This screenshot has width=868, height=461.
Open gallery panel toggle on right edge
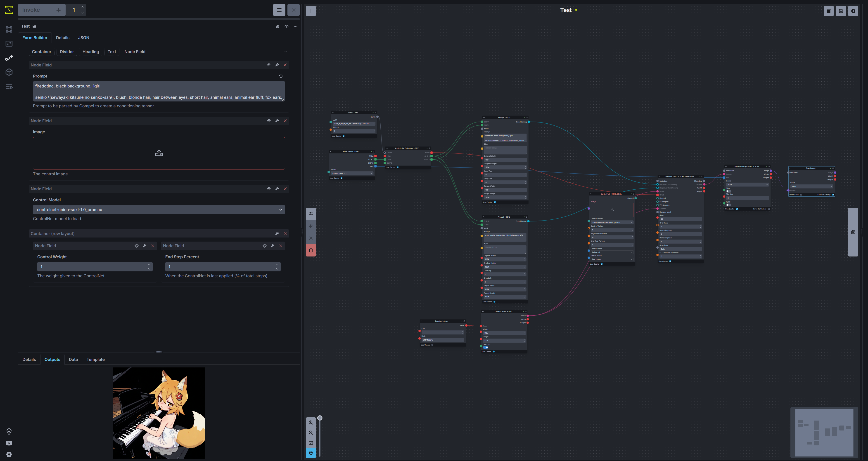coord(853,232)
